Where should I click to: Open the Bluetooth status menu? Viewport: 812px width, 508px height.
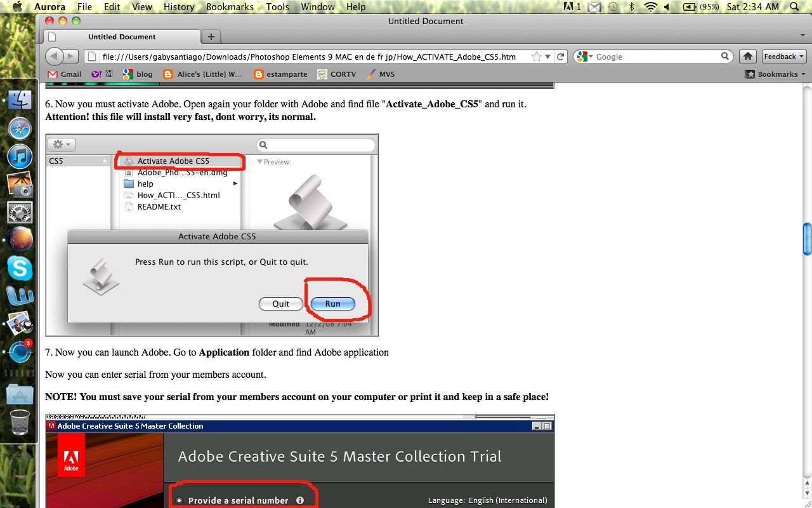(631, 7)
